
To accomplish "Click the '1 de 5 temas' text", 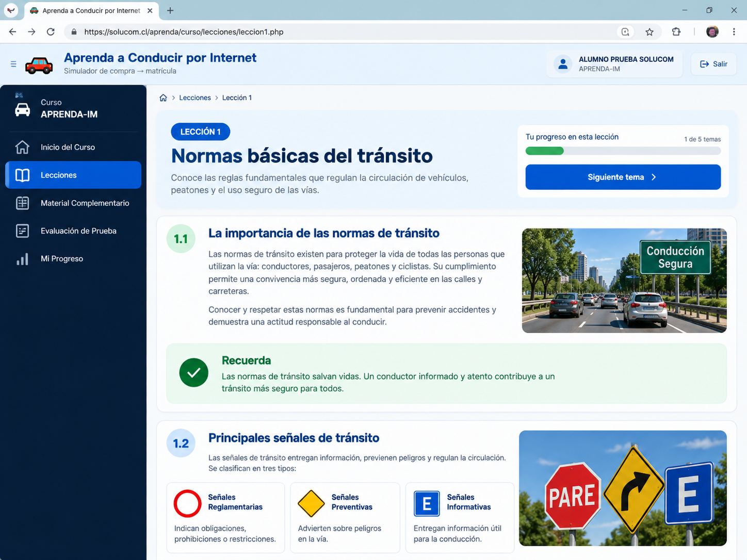I will [702, 139].
